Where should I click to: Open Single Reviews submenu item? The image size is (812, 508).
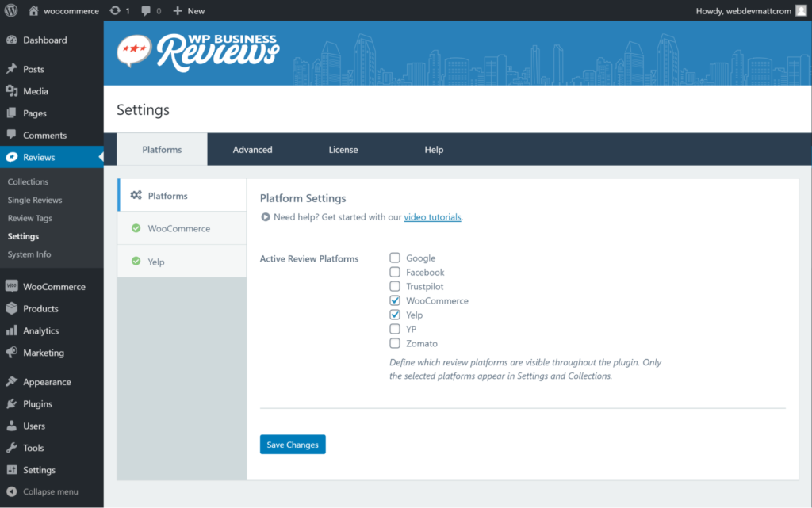pos(35,200)
